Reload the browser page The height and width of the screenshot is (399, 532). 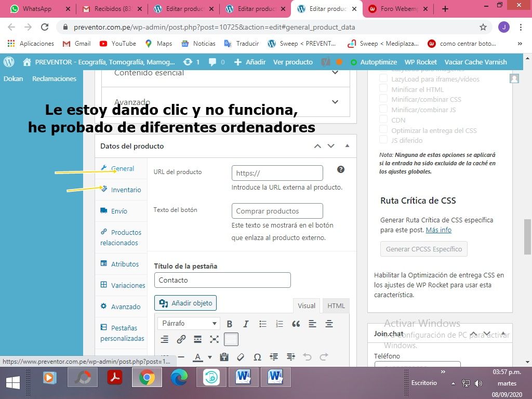point(45,27)
